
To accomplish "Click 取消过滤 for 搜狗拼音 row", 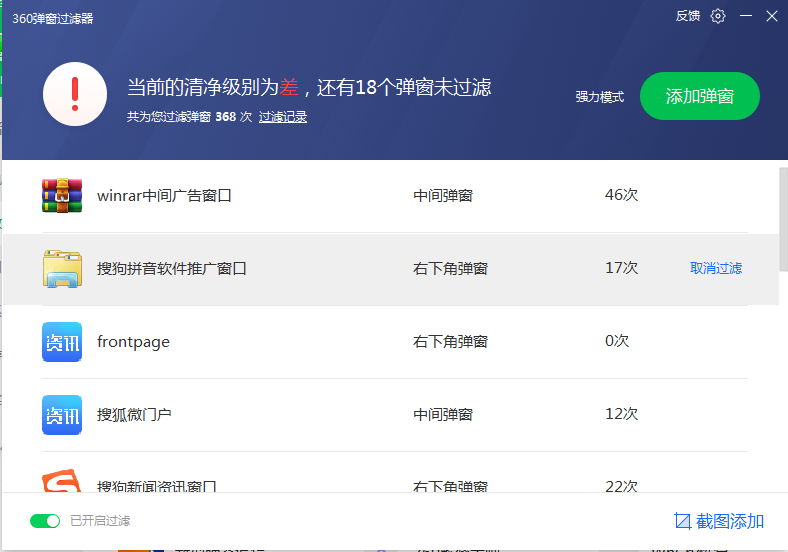I will click(x=716, y=268).
